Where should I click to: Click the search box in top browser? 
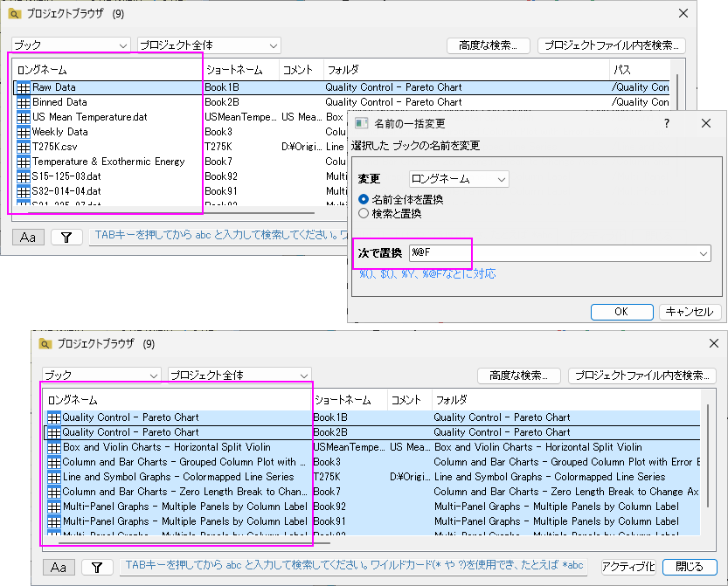click(x=218, y=237)
